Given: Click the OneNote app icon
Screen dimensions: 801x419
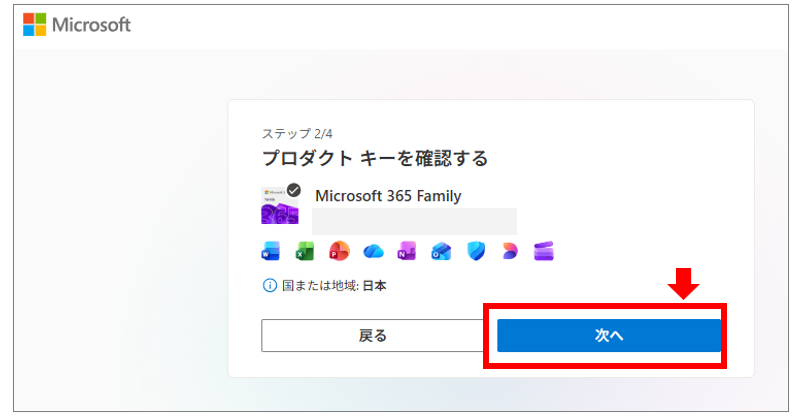Looking at the screenshot, I should point(407,251).
